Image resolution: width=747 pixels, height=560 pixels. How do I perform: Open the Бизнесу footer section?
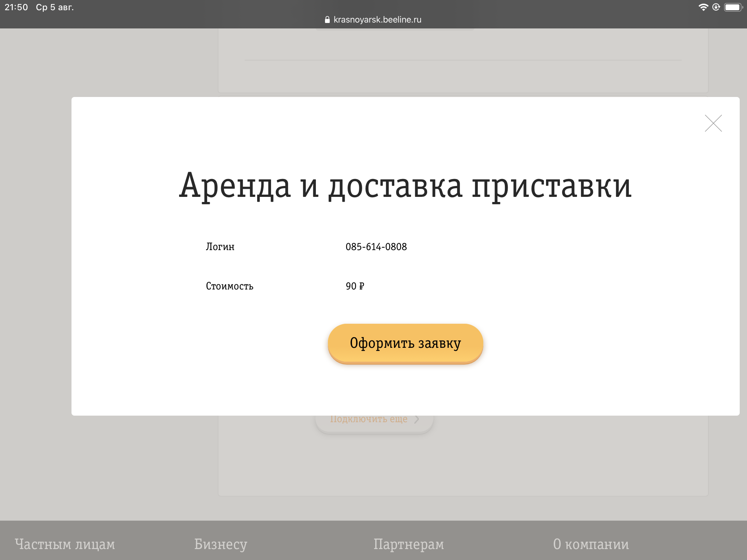pyautogui.click(x=221, y=544)
